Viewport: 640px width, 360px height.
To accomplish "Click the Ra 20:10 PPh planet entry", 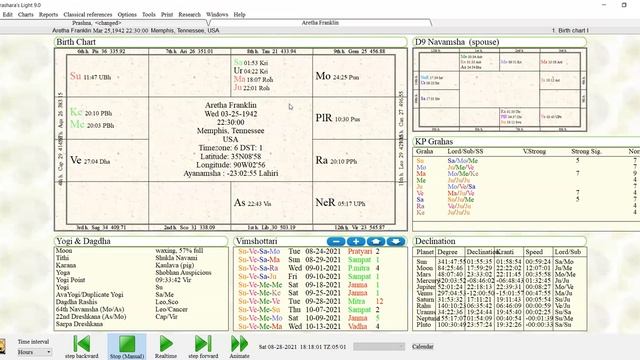I will tap(336, 160).
